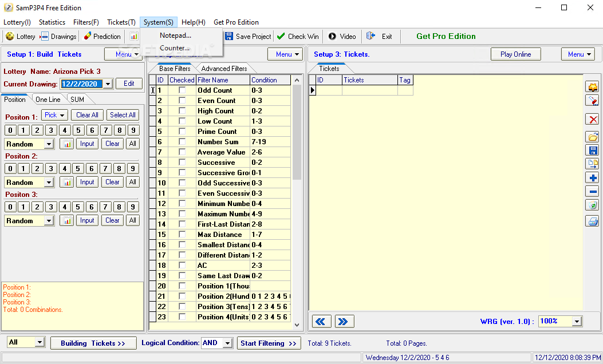Open the Setup 1 Menu dropdown
The height and width of the screenshot is (364, 603).
coord(123,54)
